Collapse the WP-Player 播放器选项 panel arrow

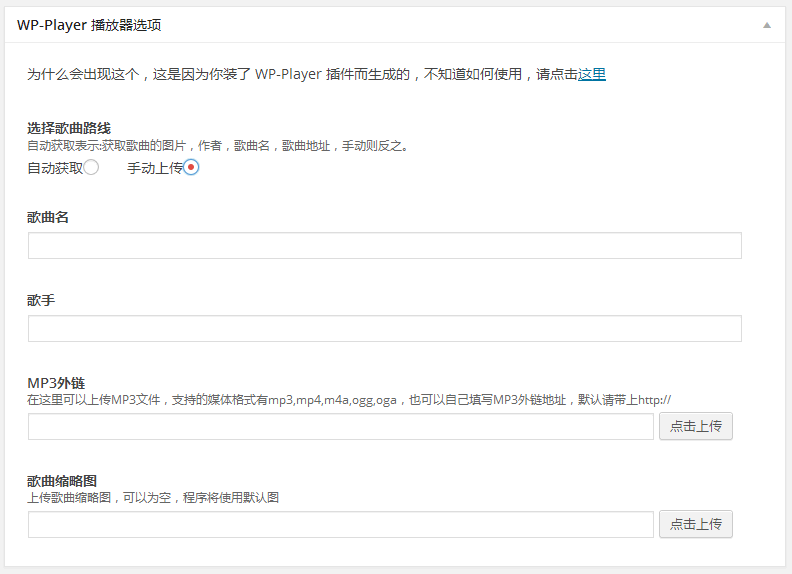767,25
